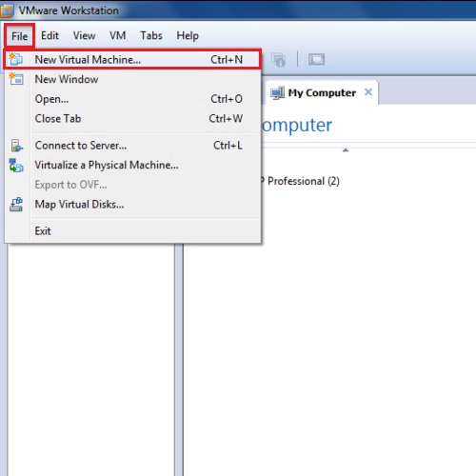Image resolution: width=476 pixels, height=476 pixels.
Task: Select the Professional (2) list entry
Action: tap(300, 181)
